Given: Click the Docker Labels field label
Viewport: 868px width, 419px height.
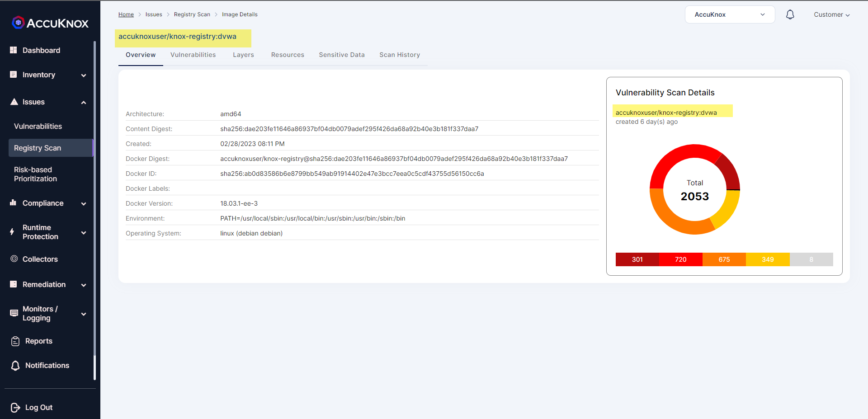Looking at the screenshot, I should (x=148, y=188).
